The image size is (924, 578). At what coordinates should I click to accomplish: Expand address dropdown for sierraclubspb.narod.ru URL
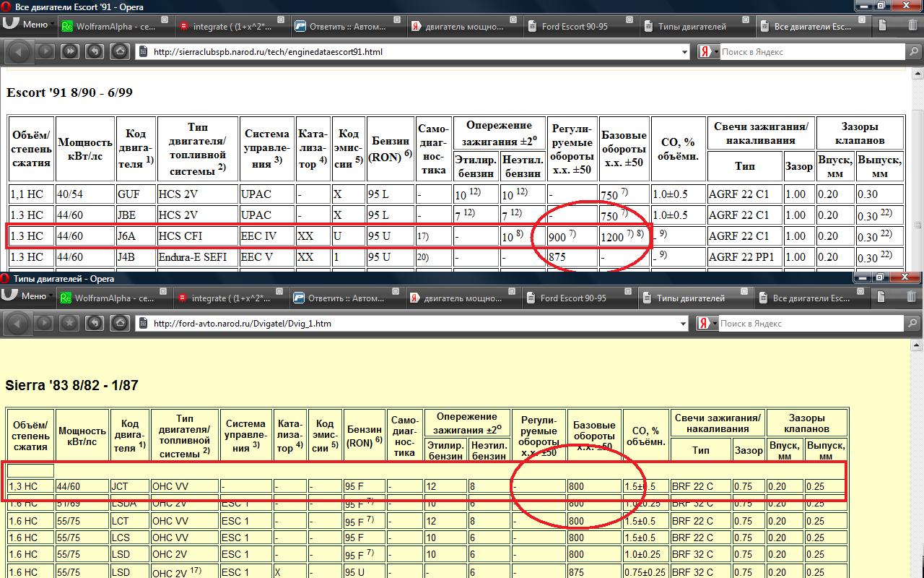(684, 52)
